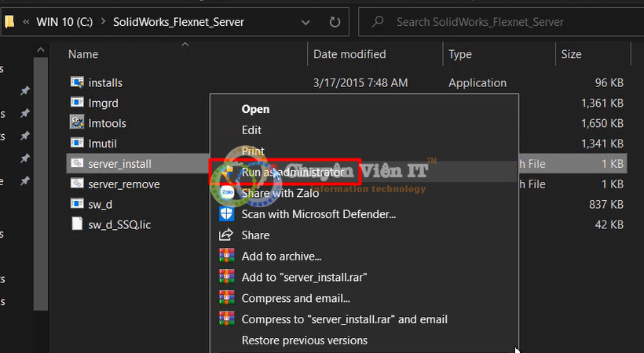Click the Share arrow icon in context menu
This screenshot has width=644, height=353.
pyautogui.click(x=226, y=235)
